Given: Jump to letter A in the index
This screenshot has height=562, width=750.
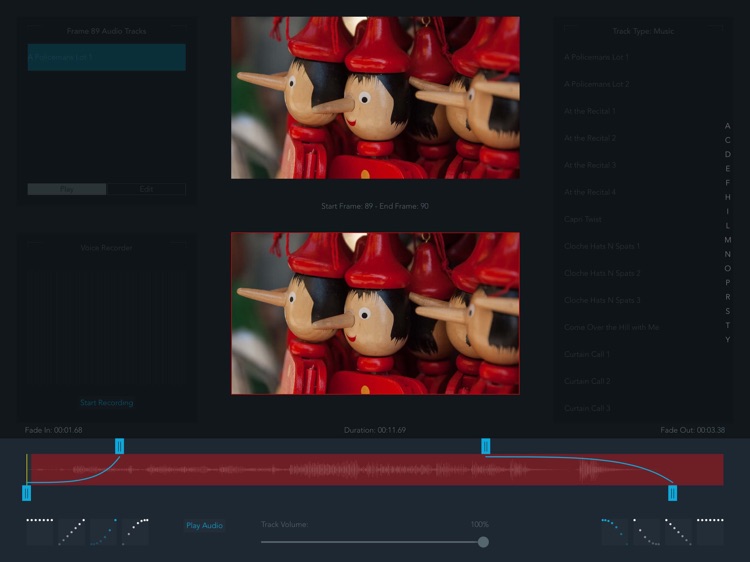Looking at the screenshot, I should [x=728, y=126].
